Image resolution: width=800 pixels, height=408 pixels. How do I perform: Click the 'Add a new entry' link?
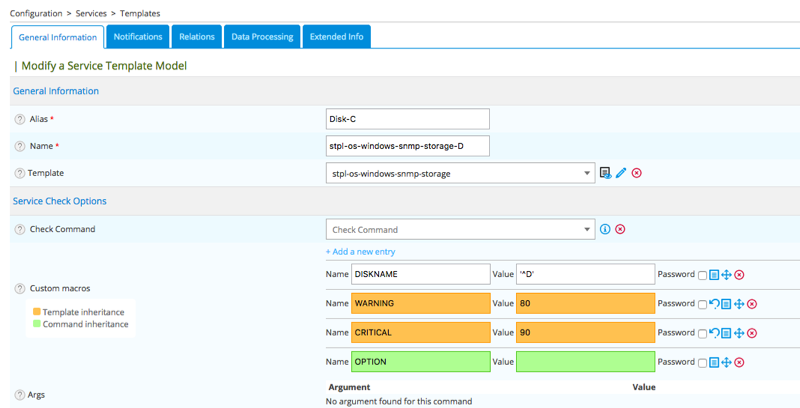[360, 252]
